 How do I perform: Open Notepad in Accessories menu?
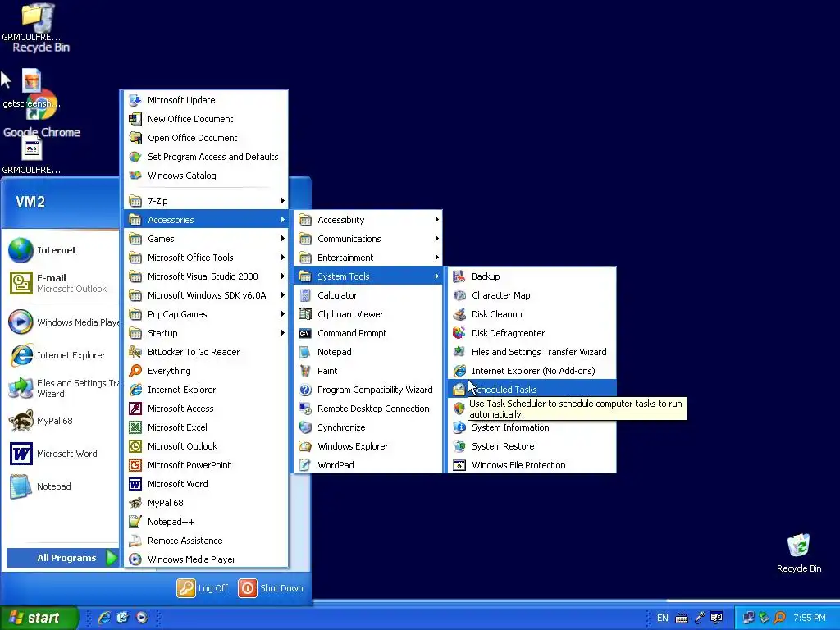pyautogui.click(x=368, y=351)
